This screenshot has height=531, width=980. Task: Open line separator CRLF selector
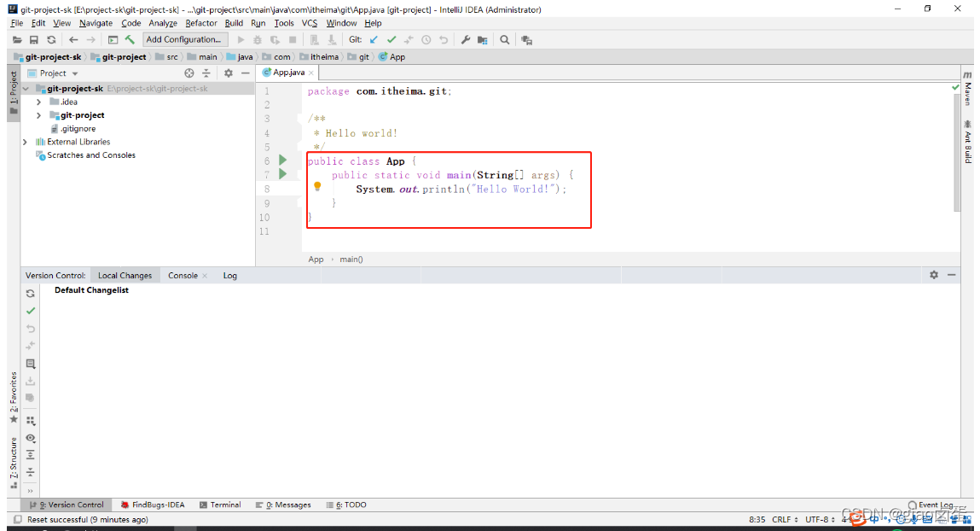click(785, 519)
